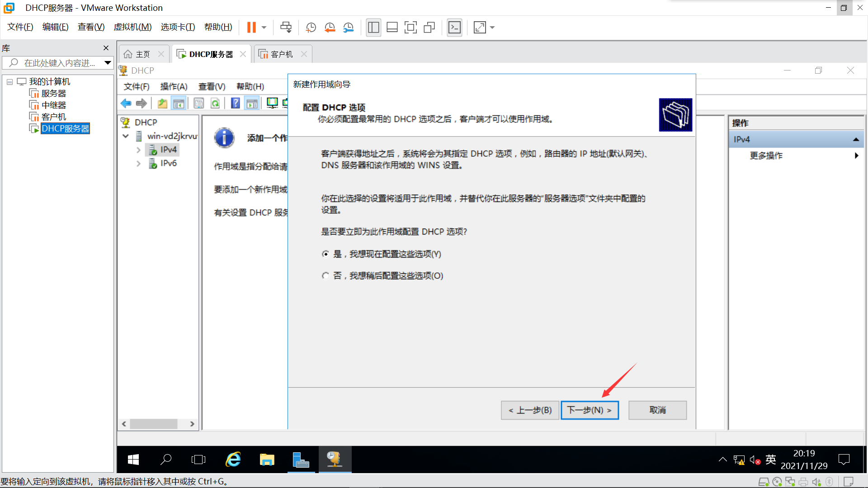Click the VMware pause virtual machine icon
This screenshot has height=488, width=868.
coord(251,28)
